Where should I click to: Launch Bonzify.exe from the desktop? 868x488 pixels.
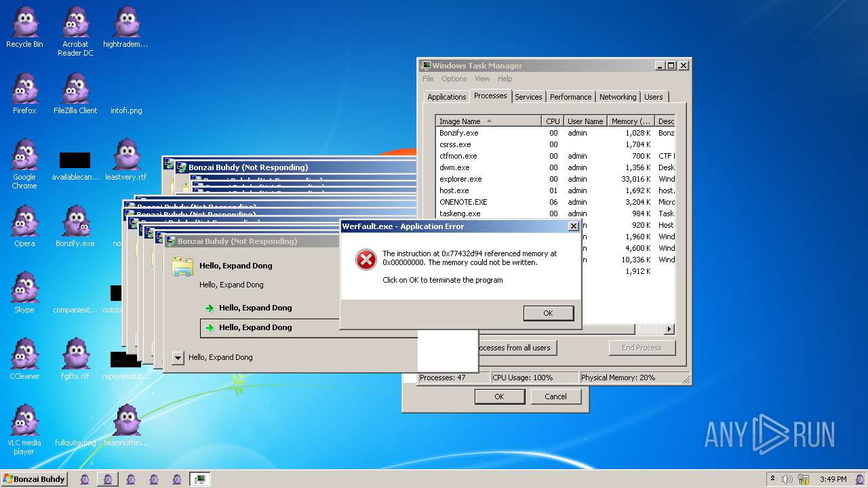coord(75,227)
